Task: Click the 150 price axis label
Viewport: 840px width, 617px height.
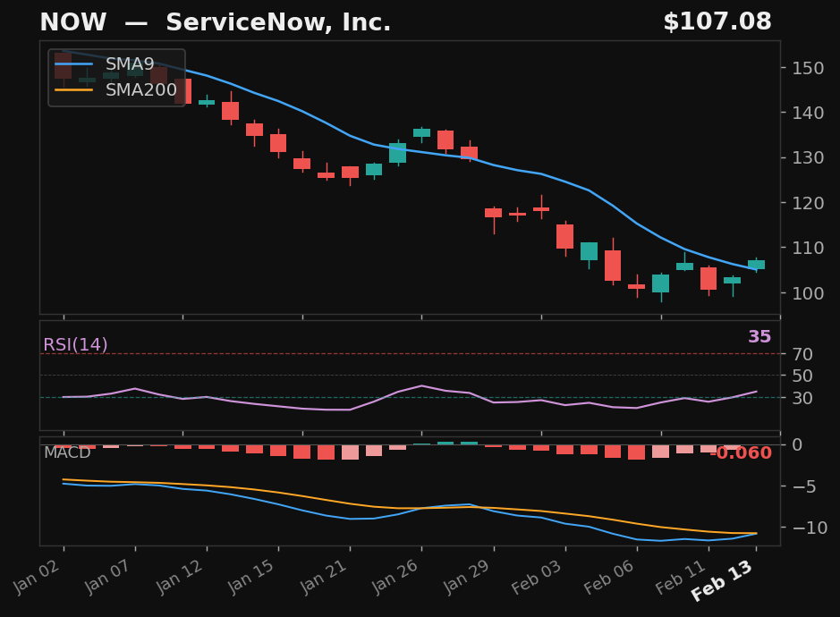Action: click(808, 69)
